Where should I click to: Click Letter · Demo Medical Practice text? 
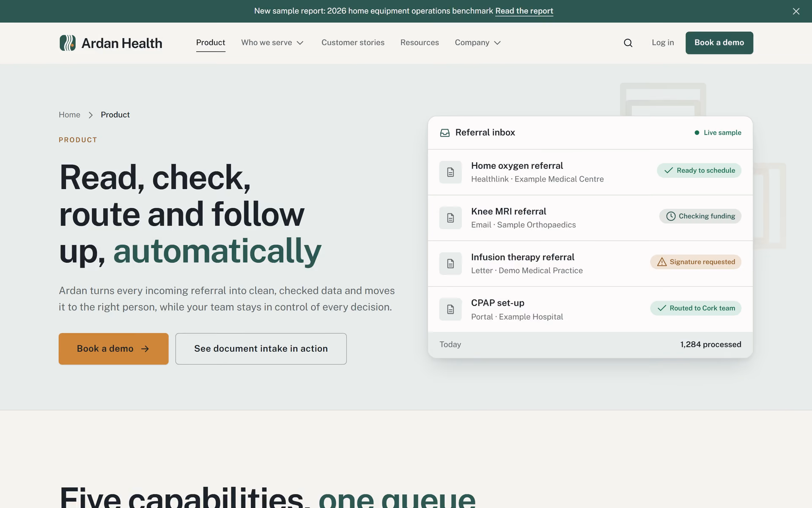[x=527, y=271]
